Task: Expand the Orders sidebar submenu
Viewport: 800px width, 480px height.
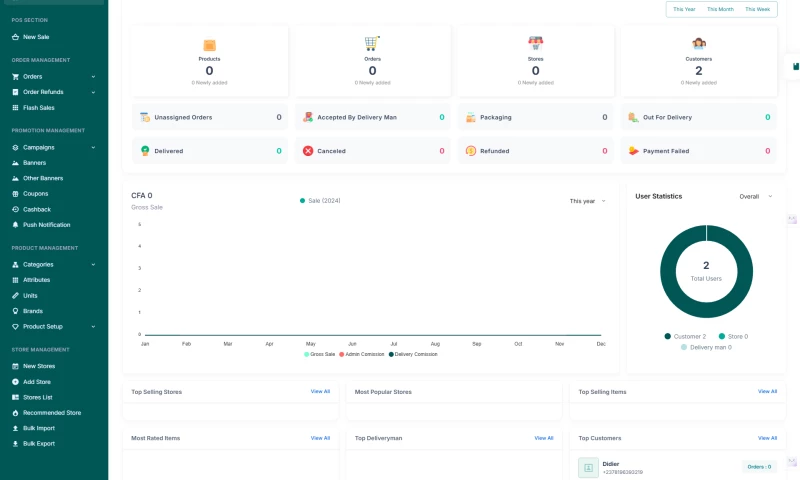Action: point(93,77)
